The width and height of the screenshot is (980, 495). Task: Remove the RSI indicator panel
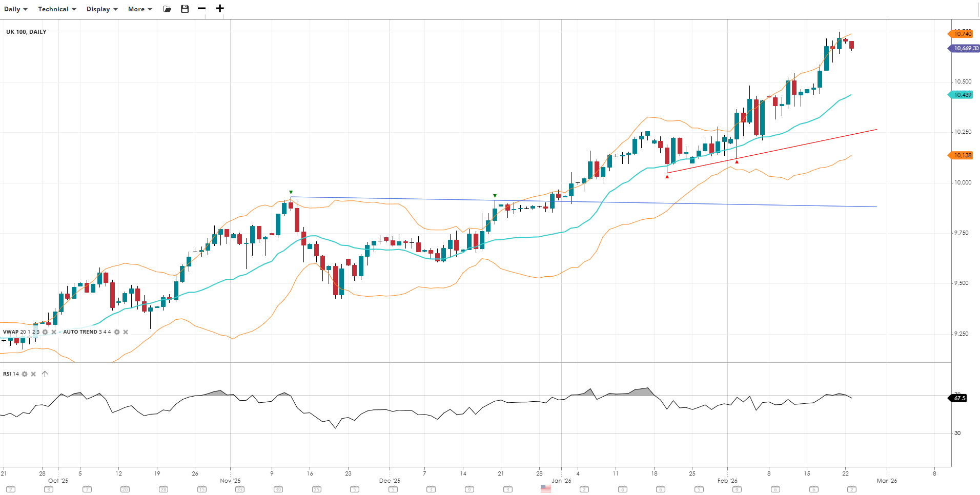click(33, 374)
